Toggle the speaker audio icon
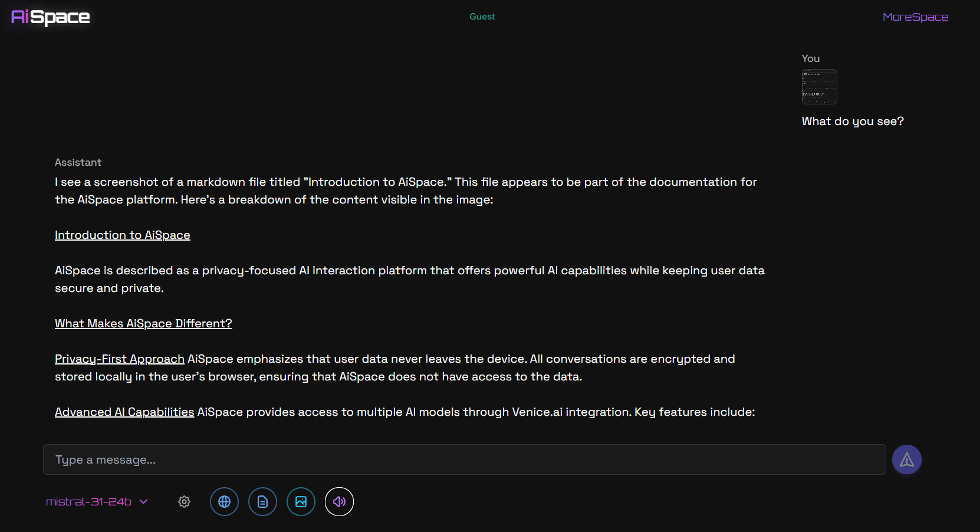This screenshot has height=532, width=980. tap(339, 502)
